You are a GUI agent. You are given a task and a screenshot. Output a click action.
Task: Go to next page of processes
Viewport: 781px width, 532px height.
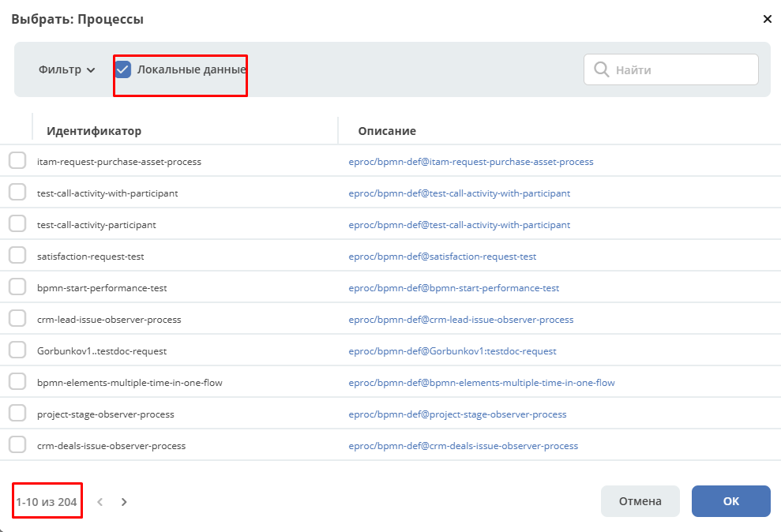tap(124, 501)
